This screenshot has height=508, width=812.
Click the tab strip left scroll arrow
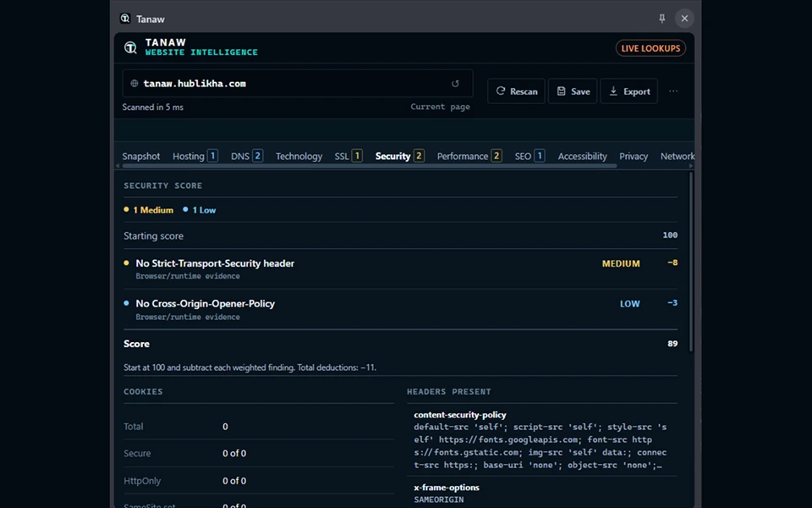click(118, 166)
